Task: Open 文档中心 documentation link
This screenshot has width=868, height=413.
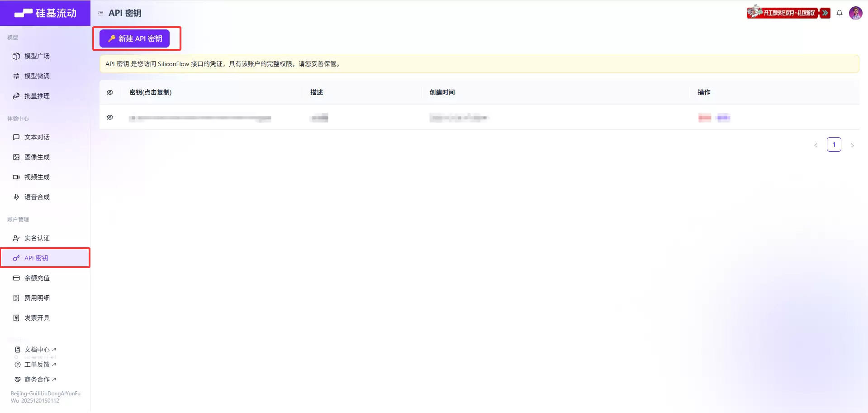Action: [37, 350]
